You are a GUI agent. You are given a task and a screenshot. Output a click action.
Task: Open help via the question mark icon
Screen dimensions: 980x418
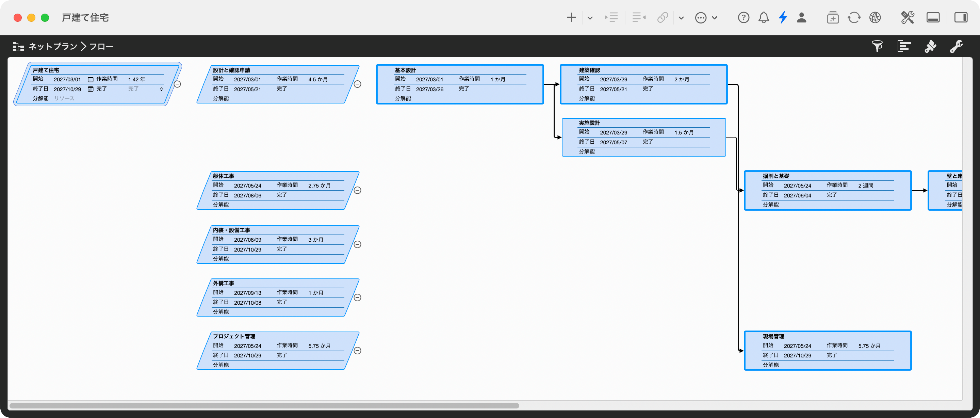coord(744,17)
